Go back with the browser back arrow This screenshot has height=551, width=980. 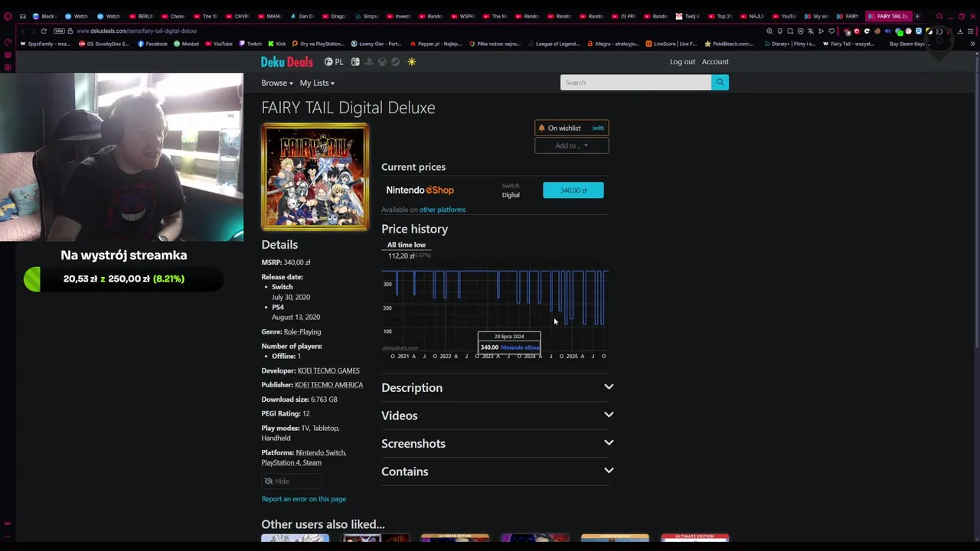22,31
